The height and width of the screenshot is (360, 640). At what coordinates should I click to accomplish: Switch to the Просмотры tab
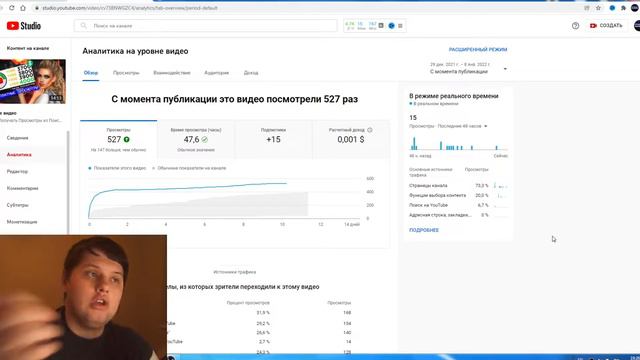[x=126, y=73]
